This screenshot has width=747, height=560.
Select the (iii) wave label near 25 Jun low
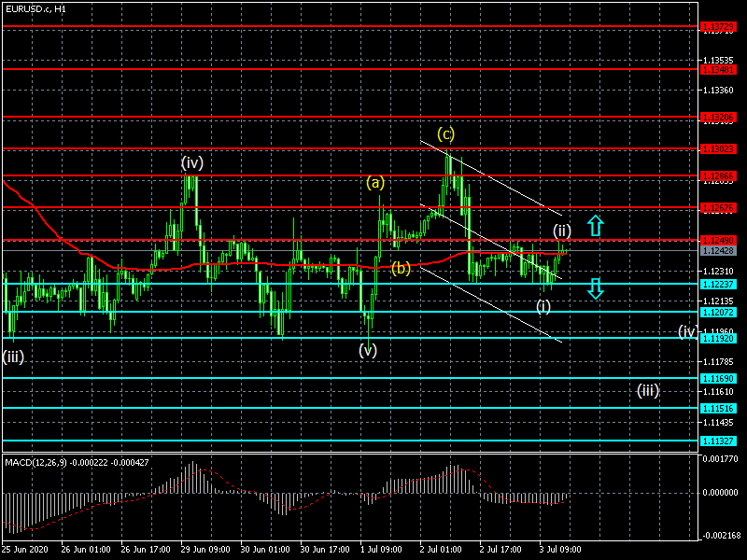[x=13, y=357]
